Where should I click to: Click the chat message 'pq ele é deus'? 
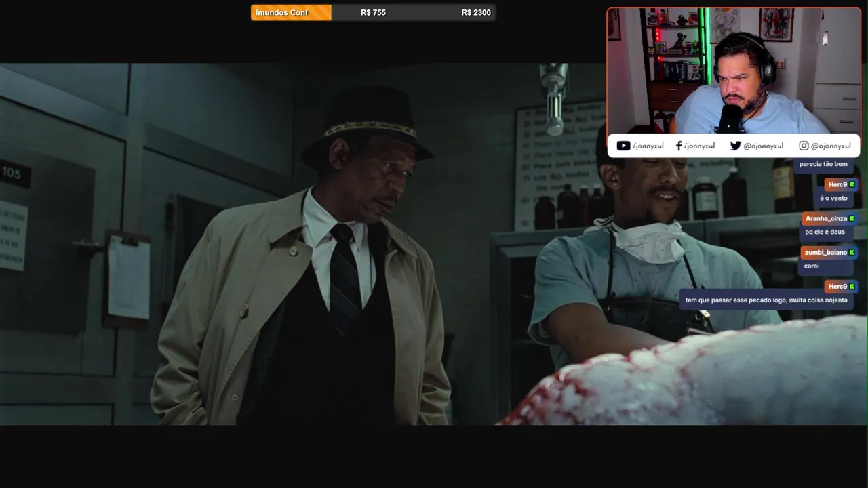pos(825,232)
